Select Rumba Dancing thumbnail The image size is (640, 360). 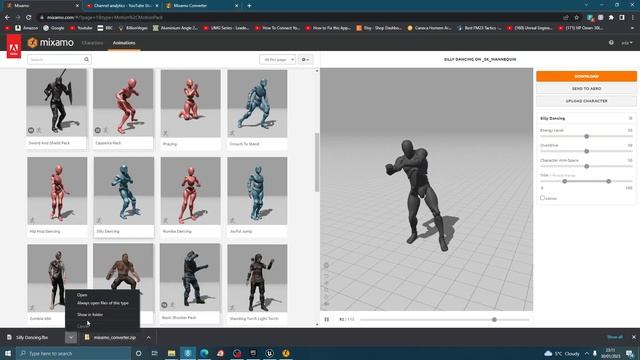click(x=190, y=191)
